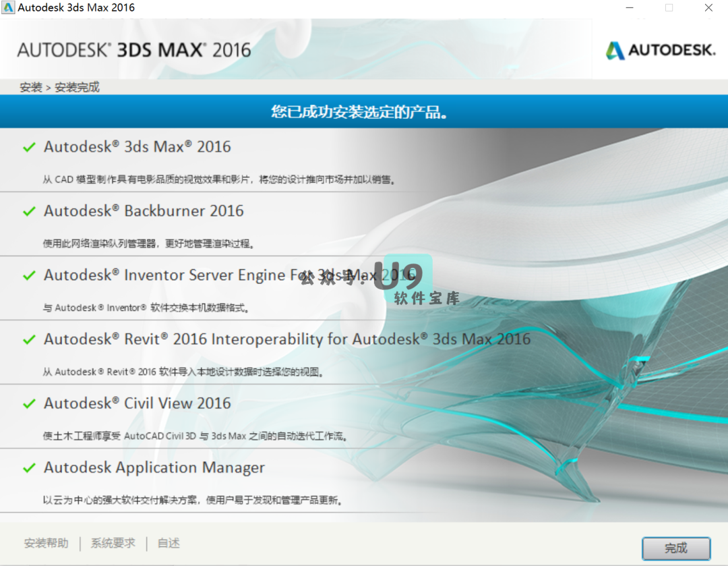Screen dimensions: 728x566
Task: Click the Autodesk logo in the header
Action: (660, 50)
